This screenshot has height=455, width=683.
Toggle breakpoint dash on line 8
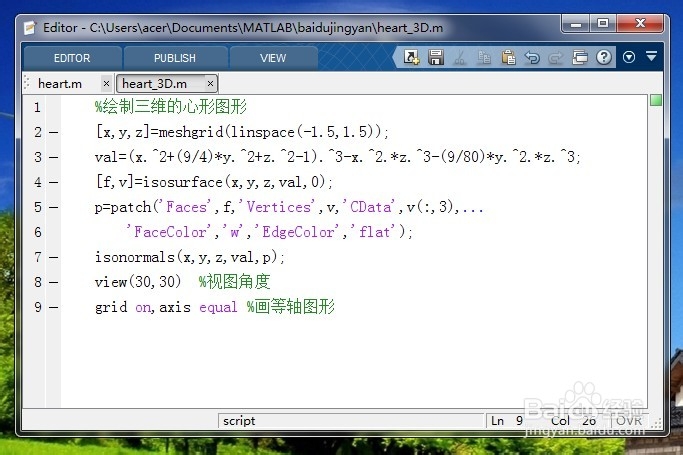coord(54,283)
